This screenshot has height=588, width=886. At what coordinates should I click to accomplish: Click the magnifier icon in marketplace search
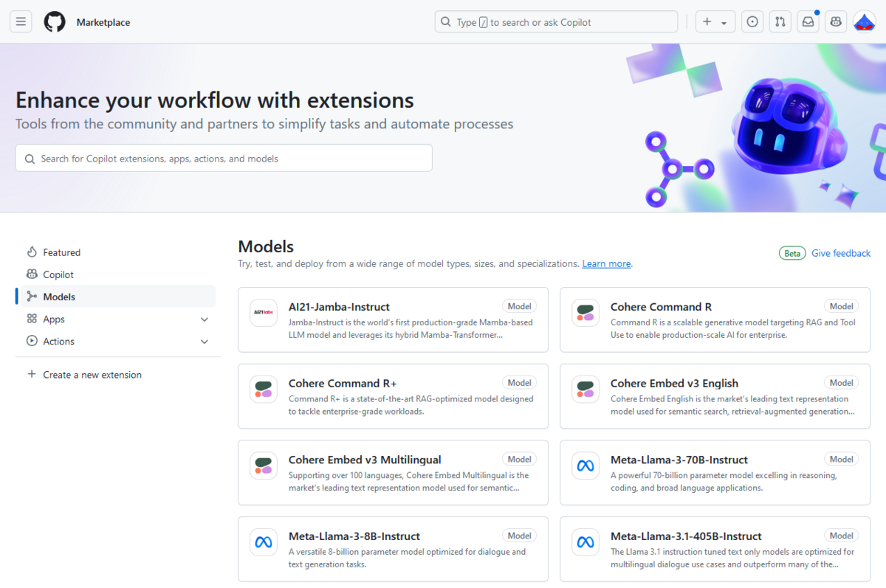(x=30, y=159)
